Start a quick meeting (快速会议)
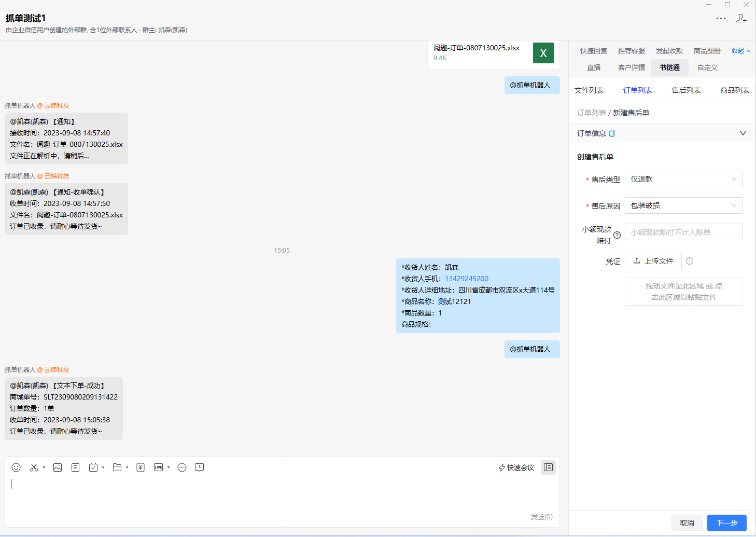 (x=516, y=467)
